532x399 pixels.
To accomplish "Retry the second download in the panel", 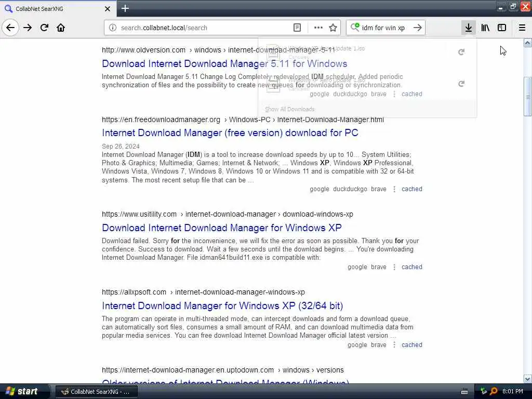I will click(x=461, y=84).
